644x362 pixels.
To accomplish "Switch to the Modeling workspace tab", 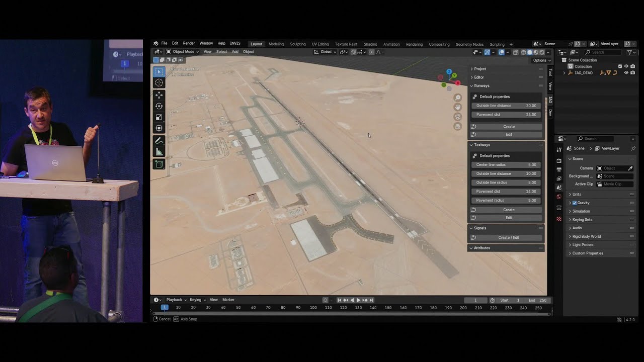I will pos(276,44).
